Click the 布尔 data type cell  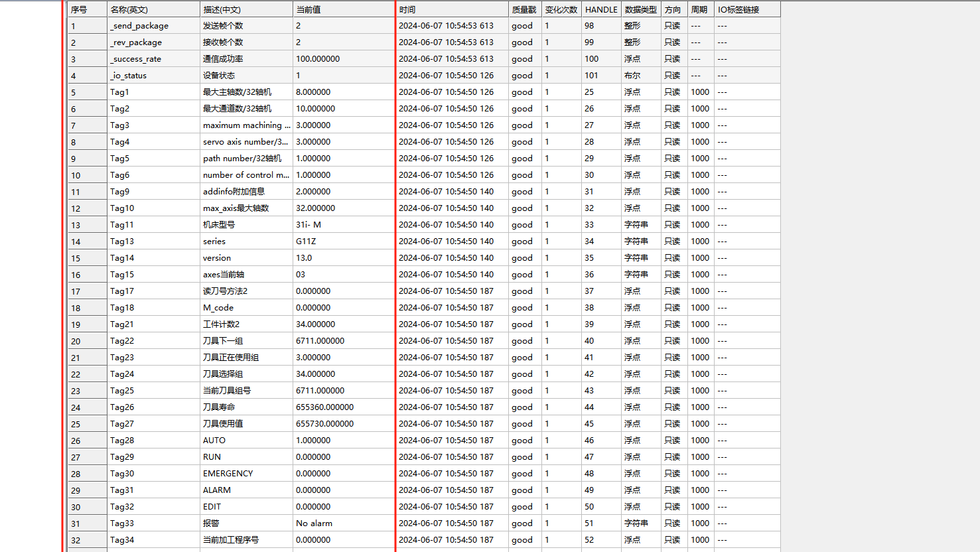tap(641, 75)
